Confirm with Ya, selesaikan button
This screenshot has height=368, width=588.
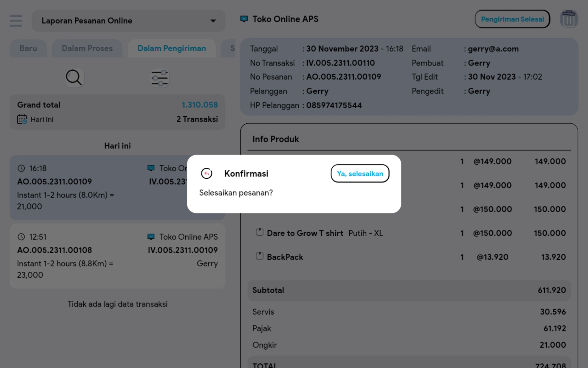point(360,174)
